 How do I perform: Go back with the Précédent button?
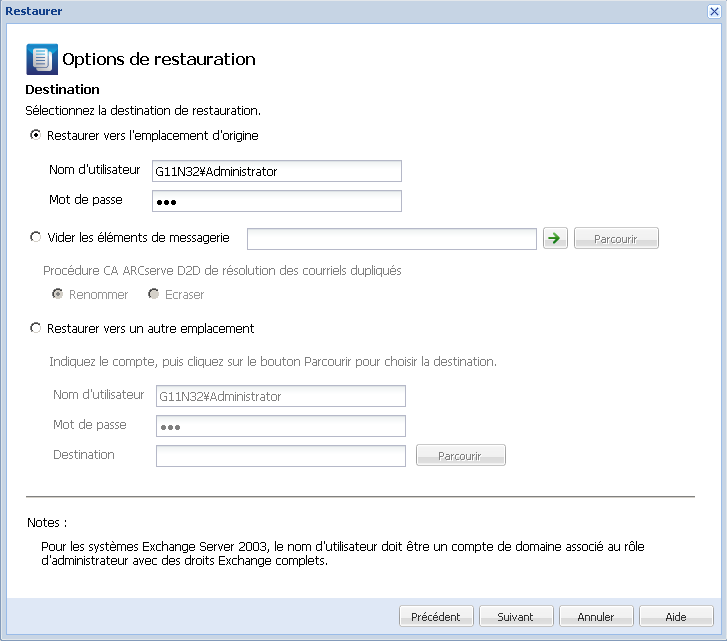click(x=436, y=616)
